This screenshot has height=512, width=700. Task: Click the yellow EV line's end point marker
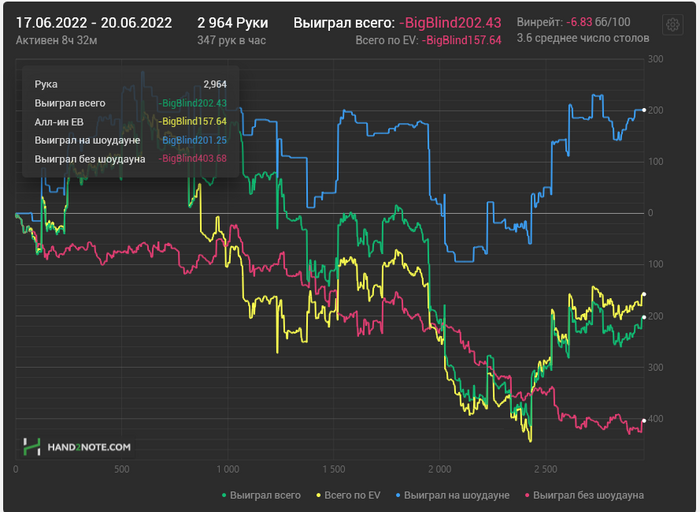[644, 294]
